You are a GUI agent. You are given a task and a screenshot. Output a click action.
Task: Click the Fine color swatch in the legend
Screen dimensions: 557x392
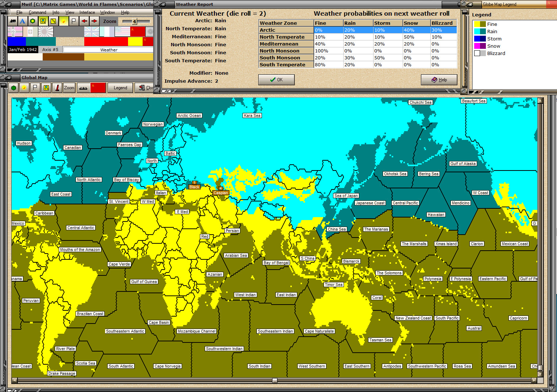(480, 24)
